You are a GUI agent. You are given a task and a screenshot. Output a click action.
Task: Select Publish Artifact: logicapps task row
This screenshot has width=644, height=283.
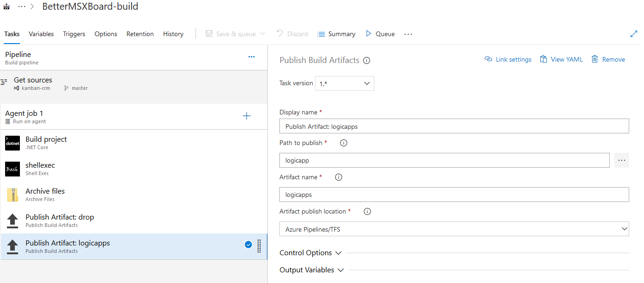click(x=134, y=246)
